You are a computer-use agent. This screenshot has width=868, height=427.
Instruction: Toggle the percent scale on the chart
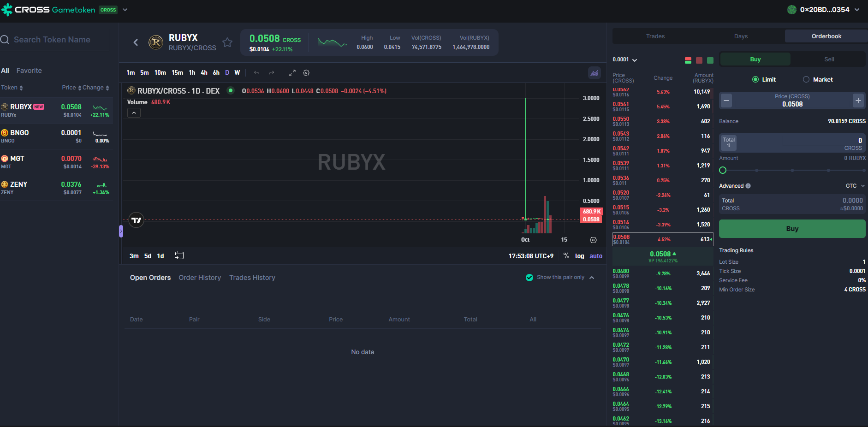click(566, 256)
